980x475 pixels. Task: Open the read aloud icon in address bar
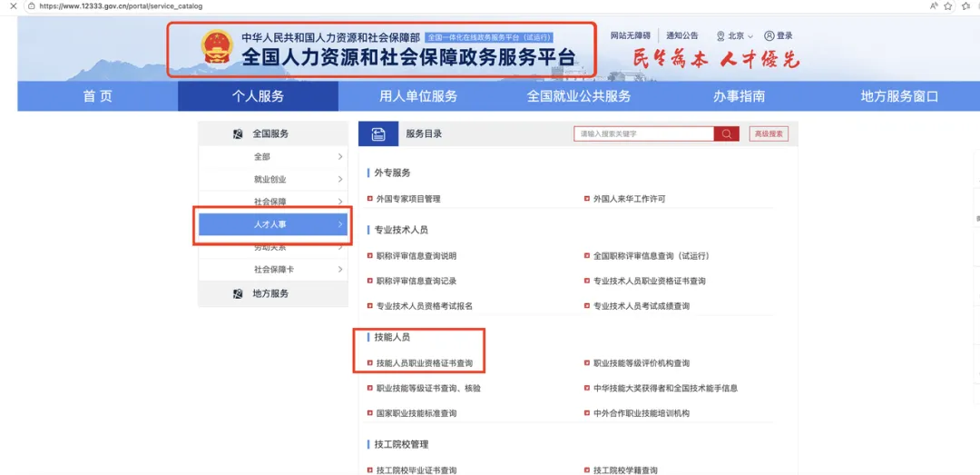coord(934,5)
